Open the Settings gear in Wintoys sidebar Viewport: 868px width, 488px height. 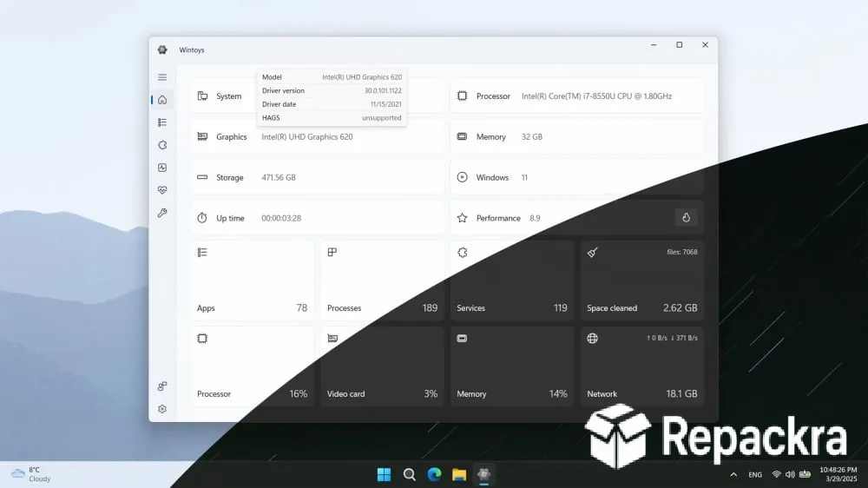[162, 409]
